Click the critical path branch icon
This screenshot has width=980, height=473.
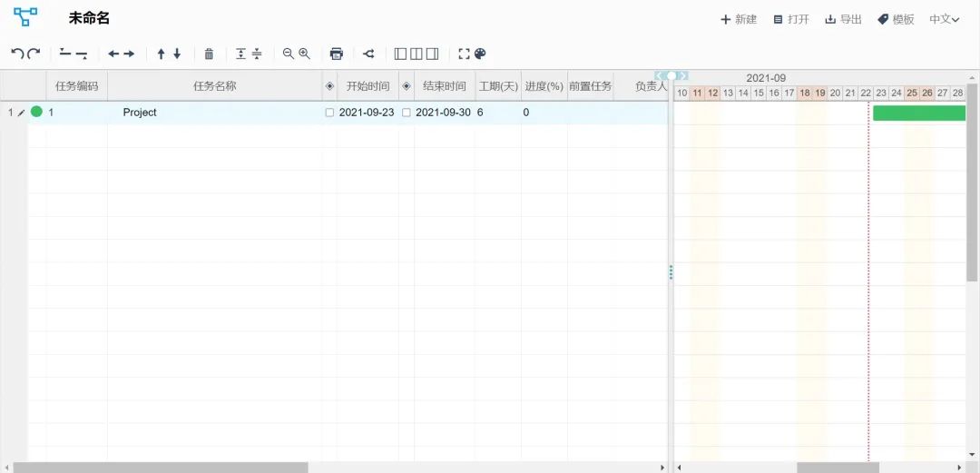coord(368,54)
